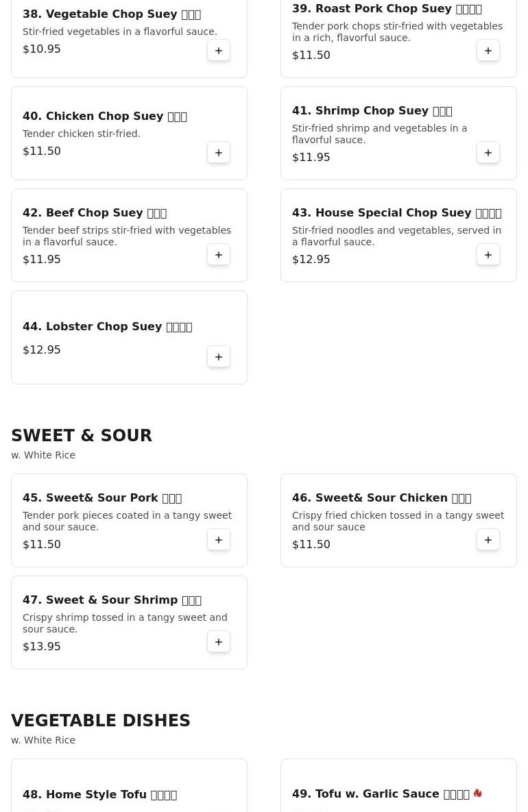Open Tofu w. Garlic Sauce item
The width and height of the screenshot is (528, 812).
pos(381,794)
